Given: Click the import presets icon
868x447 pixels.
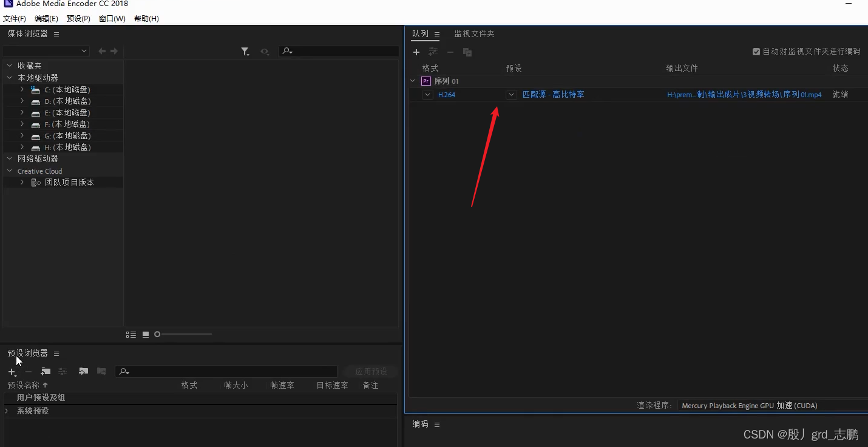Looking at the screenshot, I should (x=84, y=371).
